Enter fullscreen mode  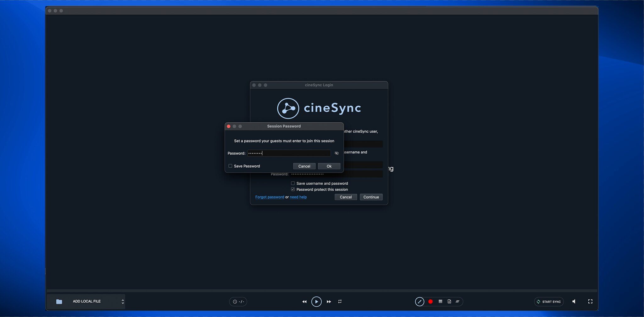(x=590, y=302)
